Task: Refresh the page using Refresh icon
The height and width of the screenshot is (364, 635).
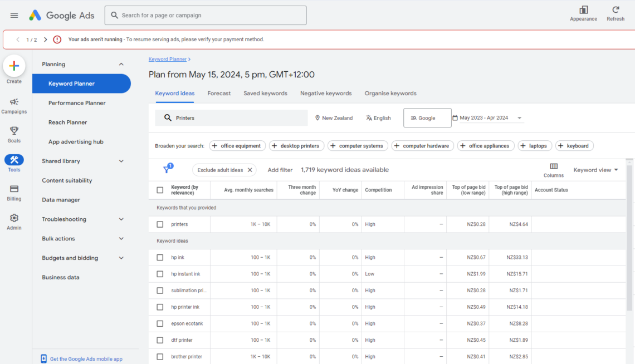Action: pyautogui.click(x=615, y=10)
